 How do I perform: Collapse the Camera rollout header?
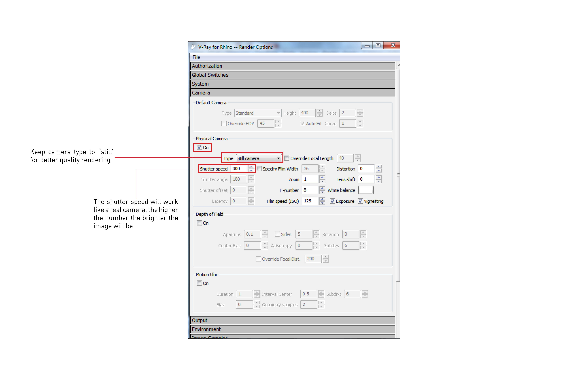pos(293,93)
